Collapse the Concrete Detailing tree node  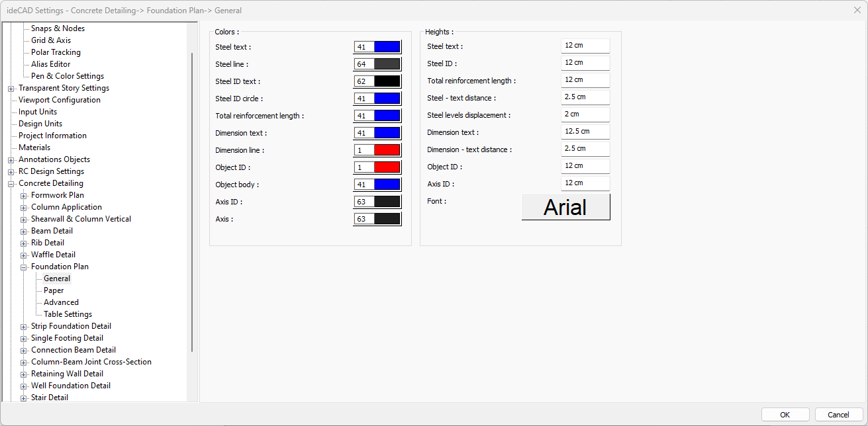(11, 183)
